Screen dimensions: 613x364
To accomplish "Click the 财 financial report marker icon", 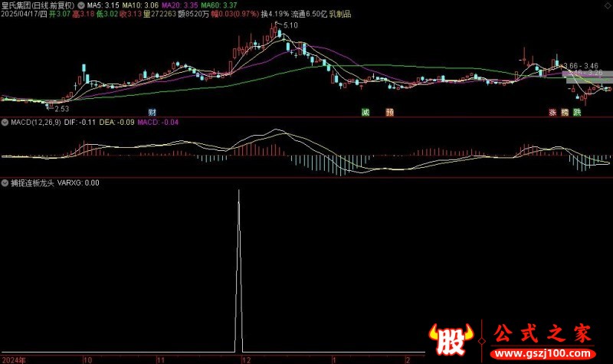I will pyautogui.click(x=152, y=113).
